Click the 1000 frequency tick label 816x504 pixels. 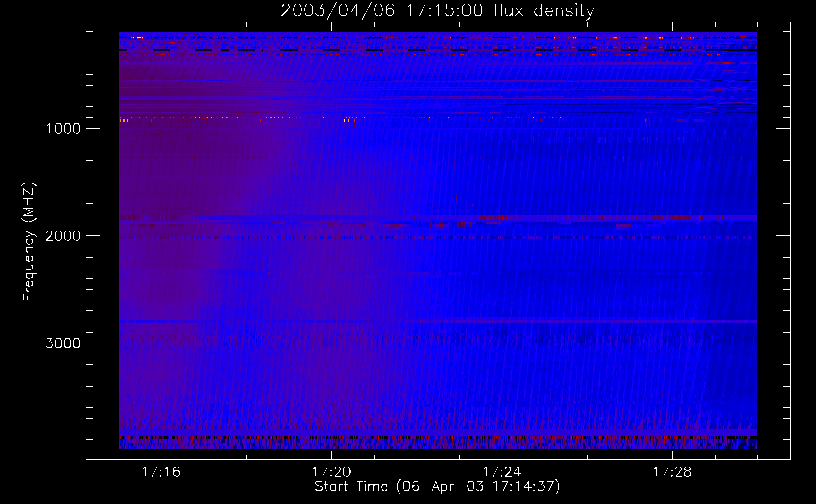(x=63, y=129)
